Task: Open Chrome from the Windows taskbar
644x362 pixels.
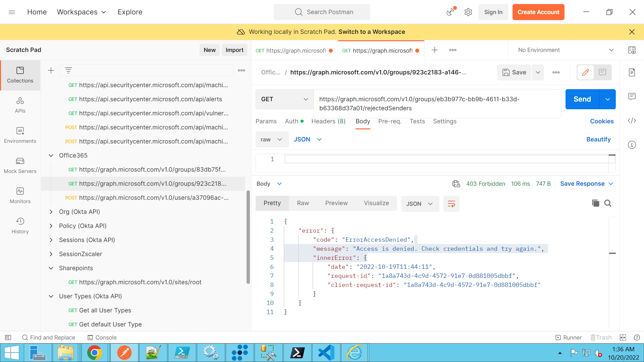Action: pos(95,353)
